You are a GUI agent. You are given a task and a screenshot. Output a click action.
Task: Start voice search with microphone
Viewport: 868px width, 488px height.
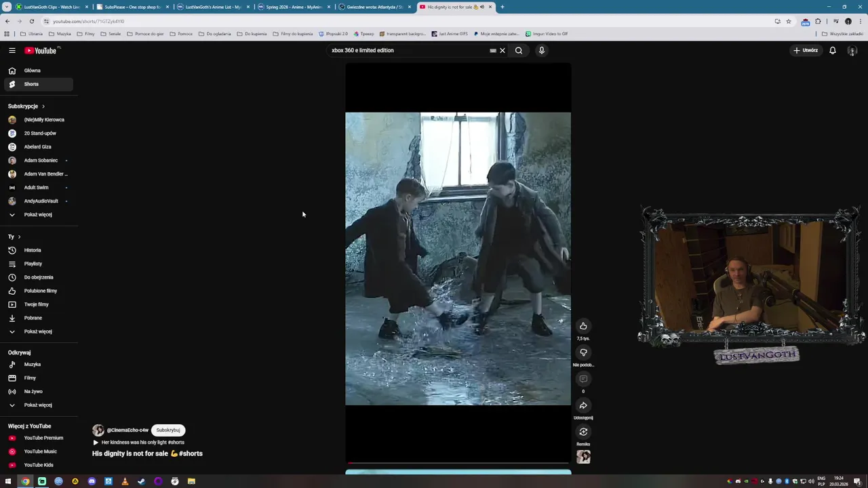[542, 50]
